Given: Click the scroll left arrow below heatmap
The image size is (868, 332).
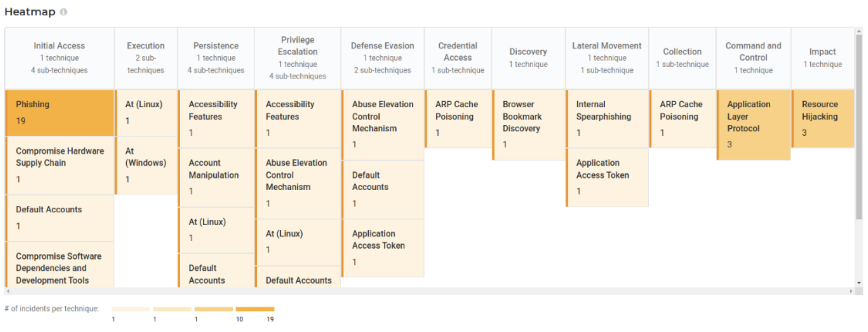Looking at the screenshot, I should [x=8, y=291].
